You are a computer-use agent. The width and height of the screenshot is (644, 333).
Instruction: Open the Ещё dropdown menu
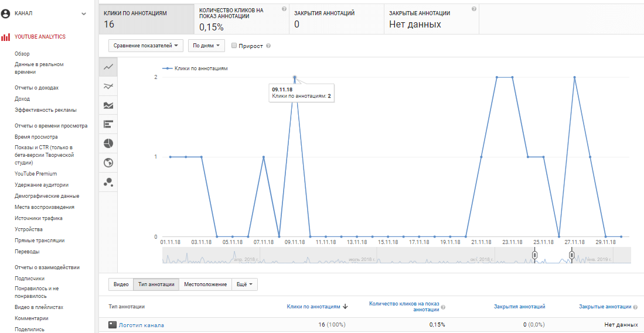tap(244, 284)
